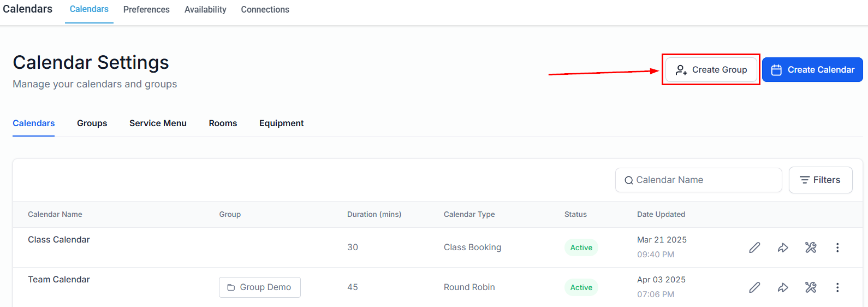Viewport: 868px width, 307px height.
Task: Open tools icon for Team Calendar
Action: point(811,287)
